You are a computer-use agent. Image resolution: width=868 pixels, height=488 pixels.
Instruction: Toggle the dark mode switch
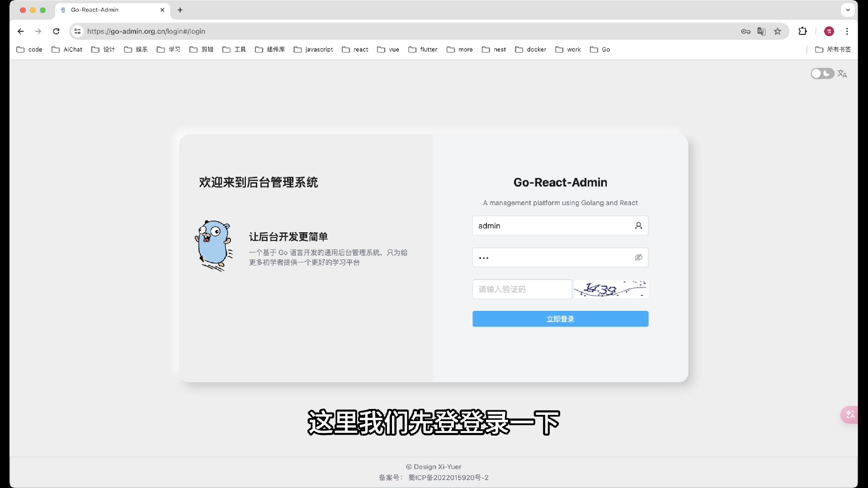click(x=822, y=74)
